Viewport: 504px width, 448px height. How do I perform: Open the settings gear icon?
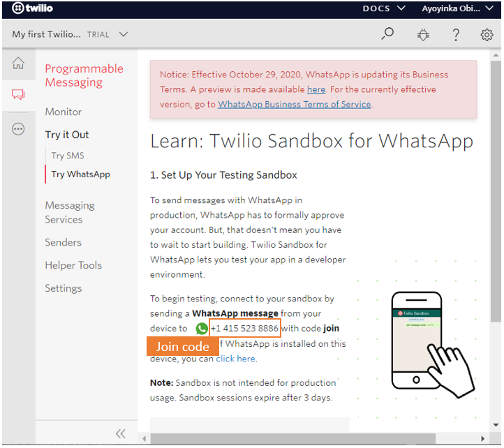pyautogui.click(x=487, y=34)
